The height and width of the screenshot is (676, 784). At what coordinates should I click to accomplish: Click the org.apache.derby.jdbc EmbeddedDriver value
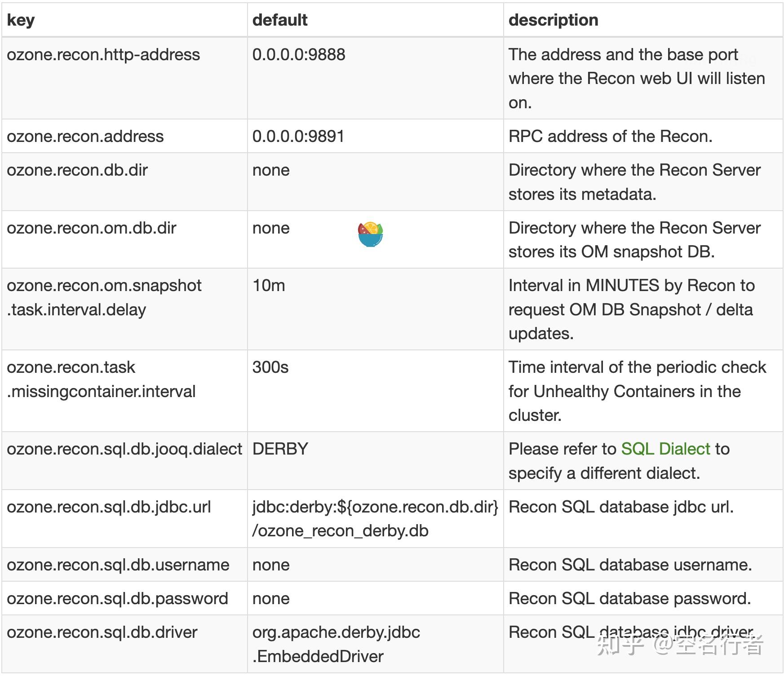[336, 644]
